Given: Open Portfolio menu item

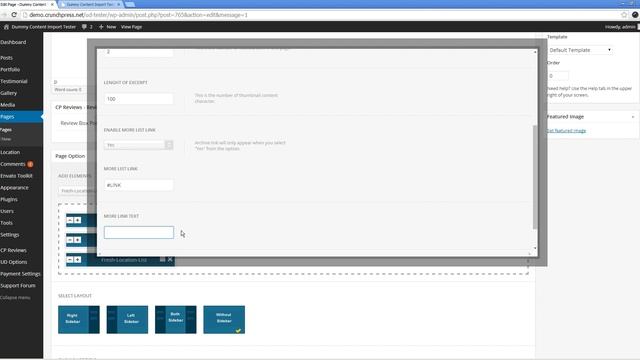Looking at the screenshot, I should point(10,69).
